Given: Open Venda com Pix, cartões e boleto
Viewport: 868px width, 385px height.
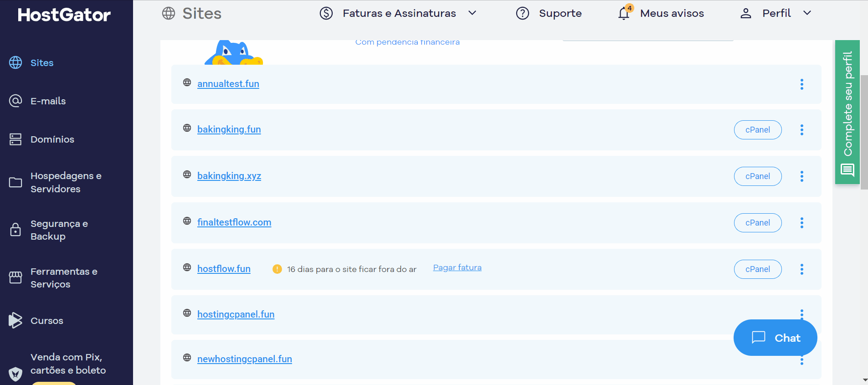Looking at the screenshot, I should [x=68, y=364].
